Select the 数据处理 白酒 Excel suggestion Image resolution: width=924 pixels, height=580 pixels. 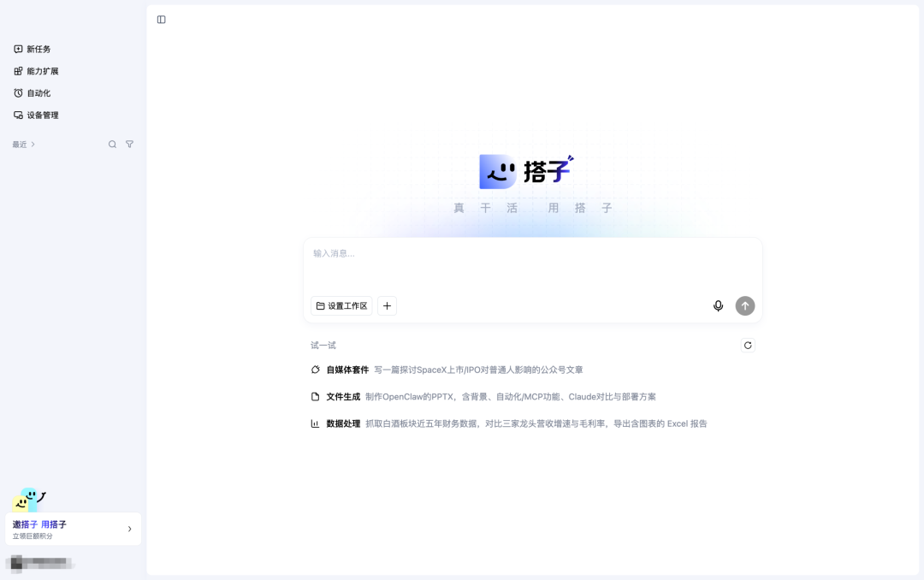pos(508,423)
